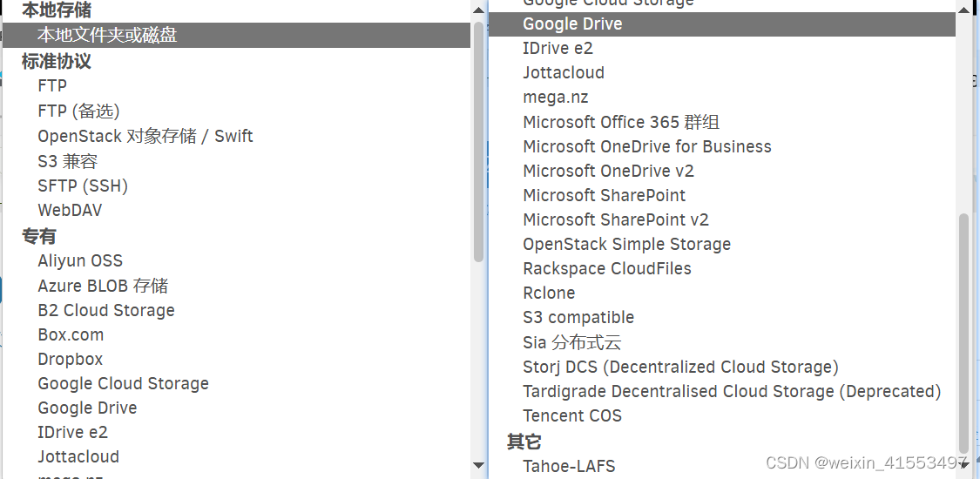Select IDrive e2 in the left list
The height and width of the screenshot is (479, 980).
[x=72, y=432]
